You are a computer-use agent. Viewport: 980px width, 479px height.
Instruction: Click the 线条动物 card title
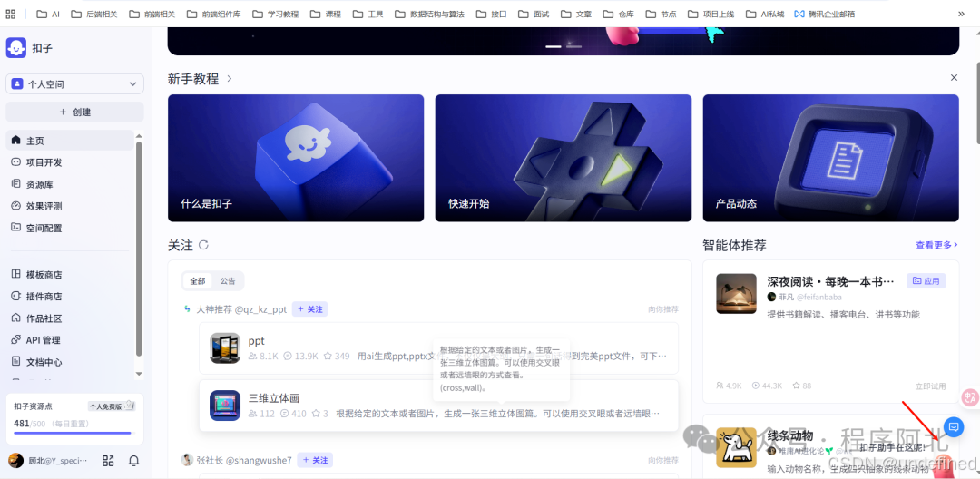tap(790, 436)
